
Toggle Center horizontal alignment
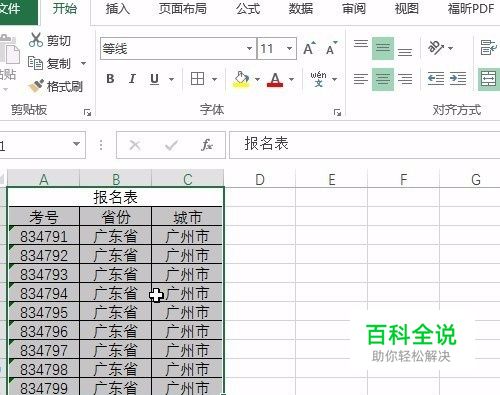[x=383, y=79]
